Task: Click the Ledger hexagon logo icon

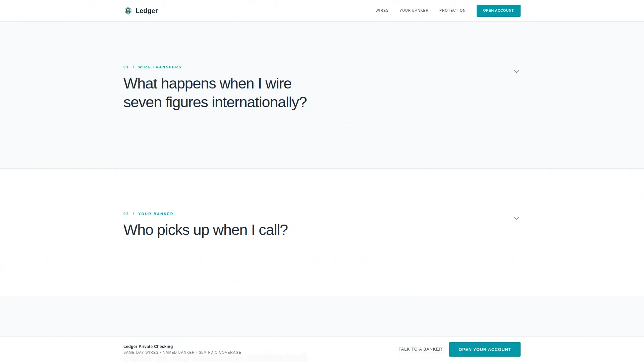Action: (128, 11)
